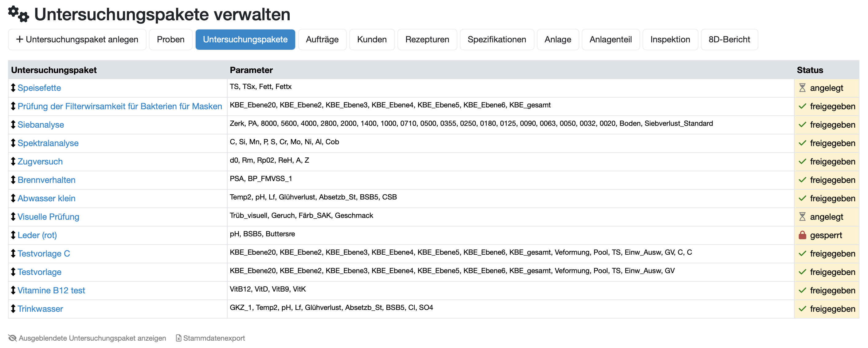
Task: Open the Spektralanalyse package link
Action: (x=48, y=143)
